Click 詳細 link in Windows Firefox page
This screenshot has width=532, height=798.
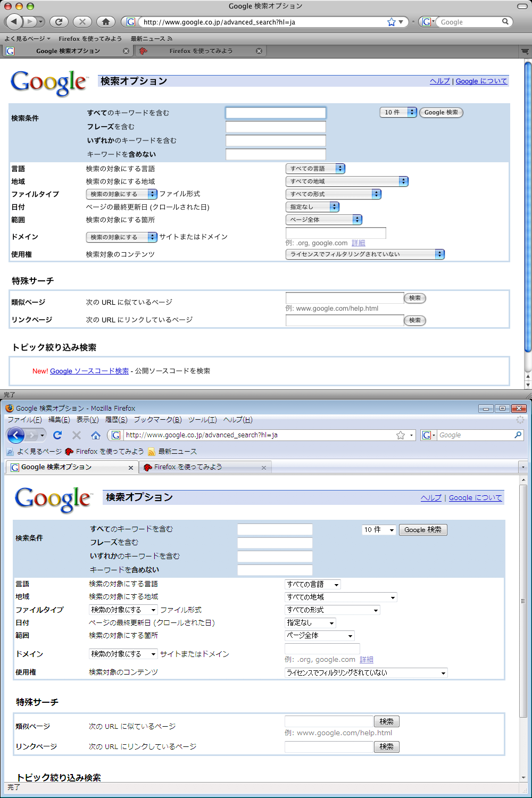click(x=367, y=660)
